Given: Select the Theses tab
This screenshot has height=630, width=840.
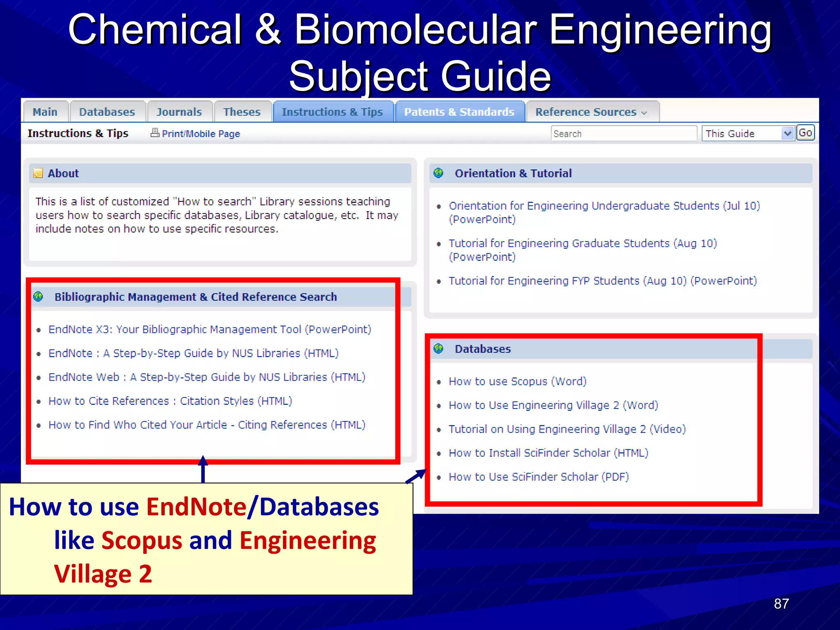Looking at the screenshot, I should 242,112.
